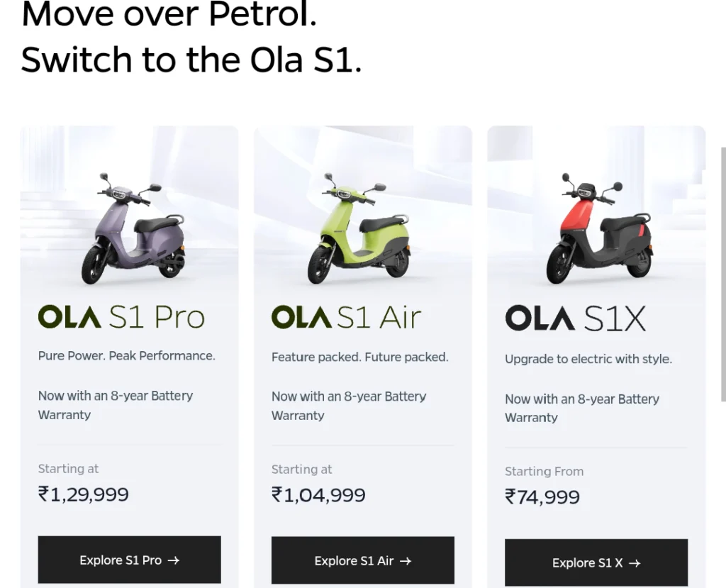Click the 'Feature packed. Future packed.' tagline
The width and height of the screenshot is (726, 588).
pyautogui.click(x=360, y=357)
